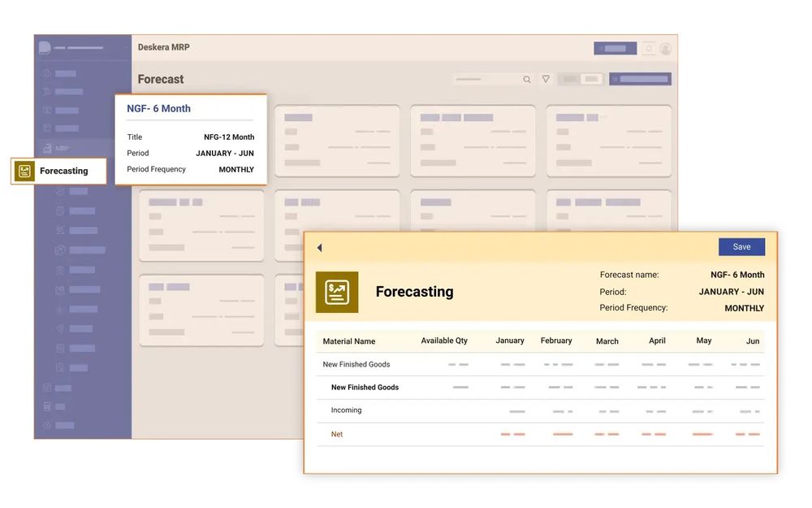This screenshot has width=812, height=508.
Task: Select the Forecasting icon in the sidebar
Action: [x=24, y=171]
